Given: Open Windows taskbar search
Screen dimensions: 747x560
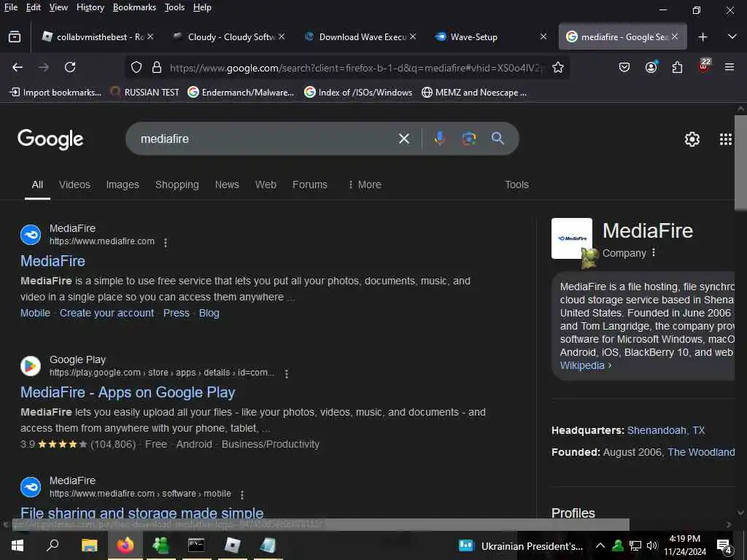Looking at the screenshot, I should click(x=53, y=545).
